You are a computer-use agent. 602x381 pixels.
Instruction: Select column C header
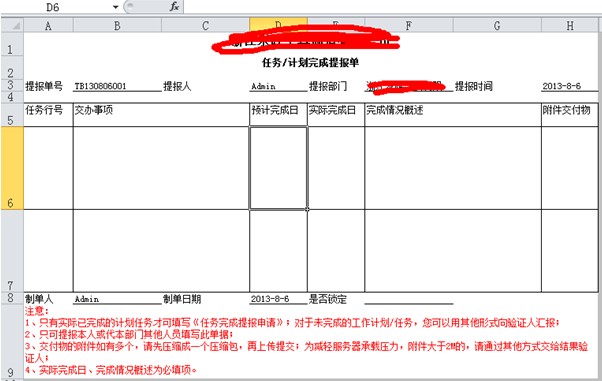tap(205, 25)
